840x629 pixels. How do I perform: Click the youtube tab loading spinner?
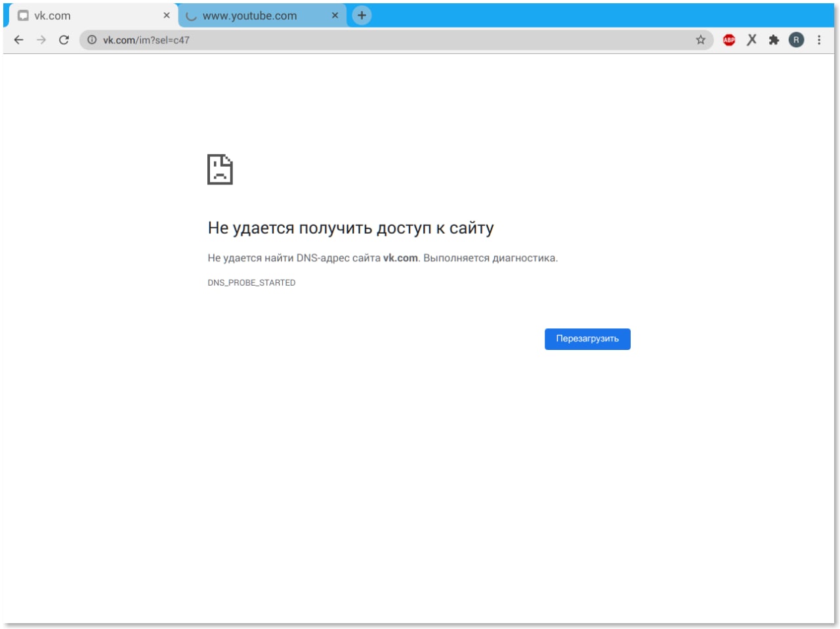click(x=191, y=16)
